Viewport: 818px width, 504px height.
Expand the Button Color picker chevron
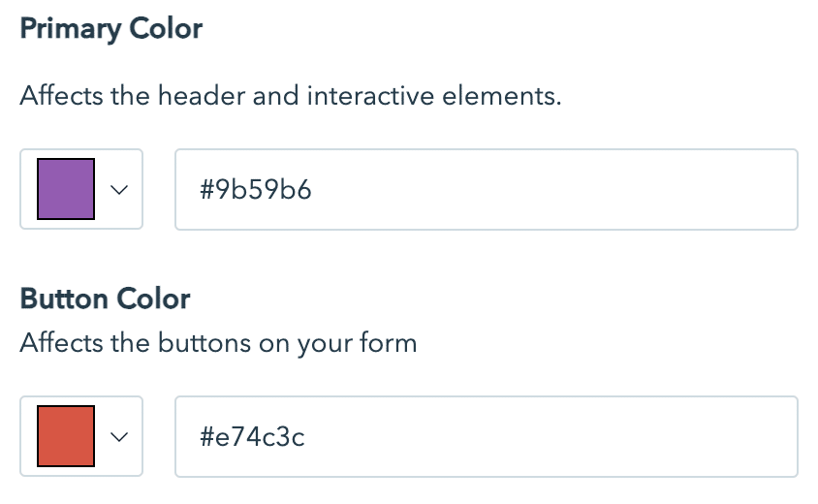[x=119, y=437]
